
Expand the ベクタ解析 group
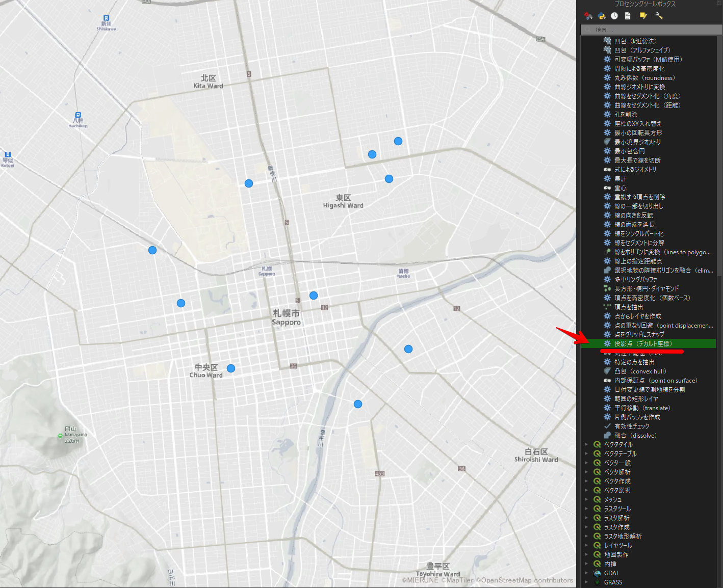click(x=586, y=472)
